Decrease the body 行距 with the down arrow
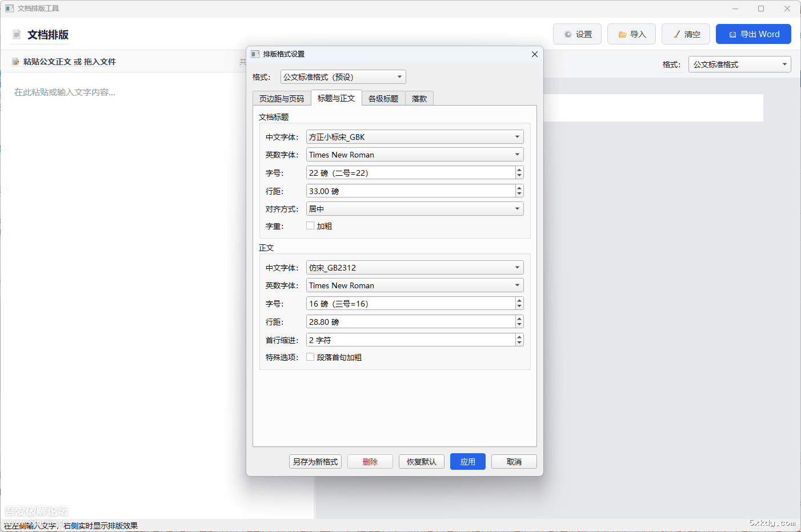 [519, 325]
